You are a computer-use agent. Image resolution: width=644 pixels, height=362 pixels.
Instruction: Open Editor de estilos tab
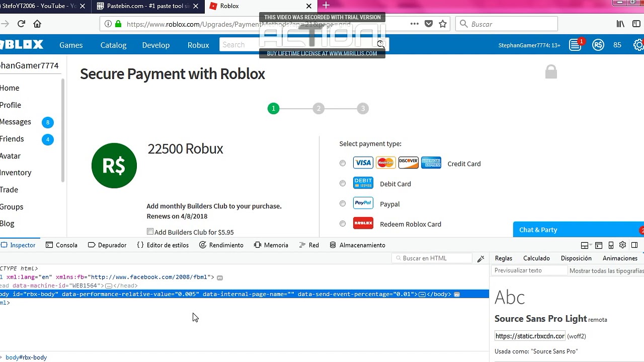163,245
